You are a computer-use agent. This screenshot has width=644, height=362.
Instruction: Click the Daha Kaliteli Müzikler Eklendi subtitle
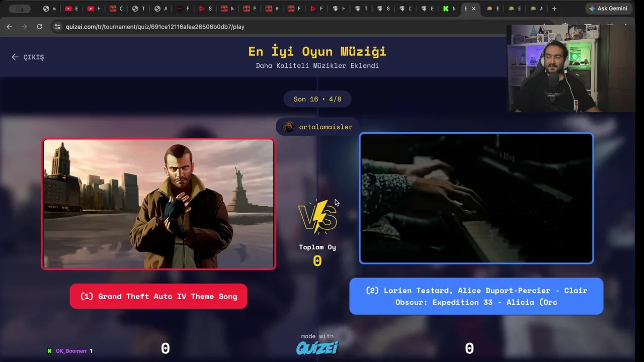[317, 65]
